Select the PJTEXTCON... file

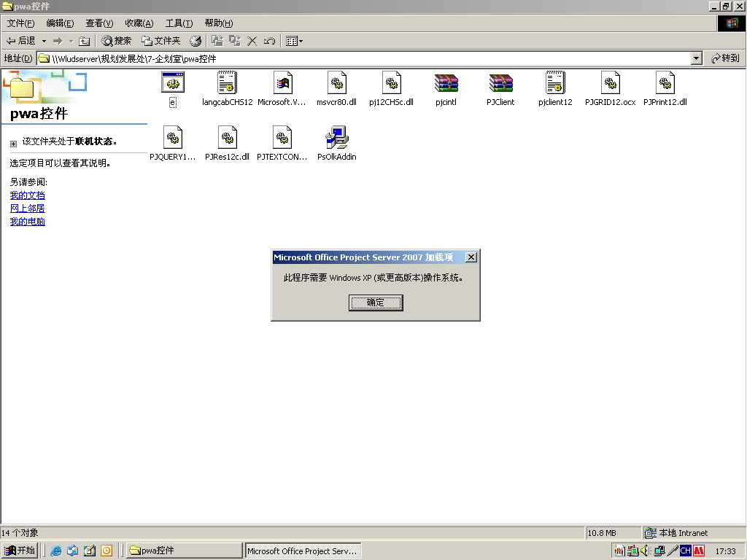[282, 144]
